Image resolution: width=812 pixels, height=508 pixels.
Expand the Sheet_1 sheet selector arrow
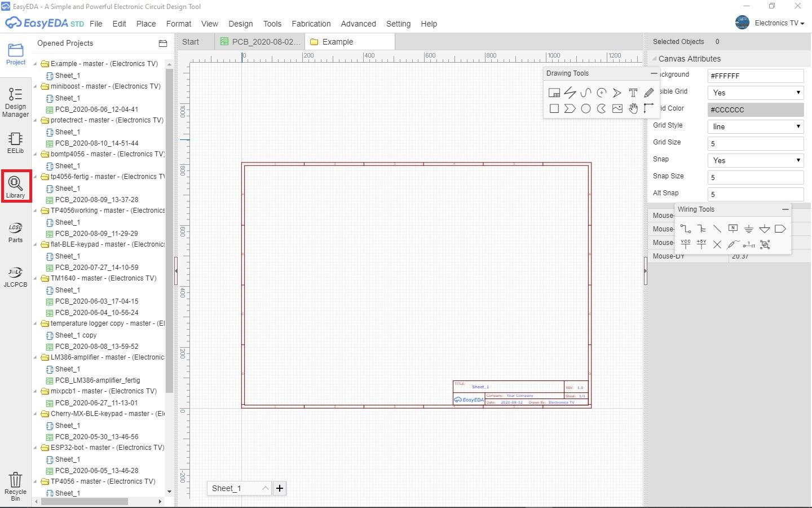click(x=265, y=488)
